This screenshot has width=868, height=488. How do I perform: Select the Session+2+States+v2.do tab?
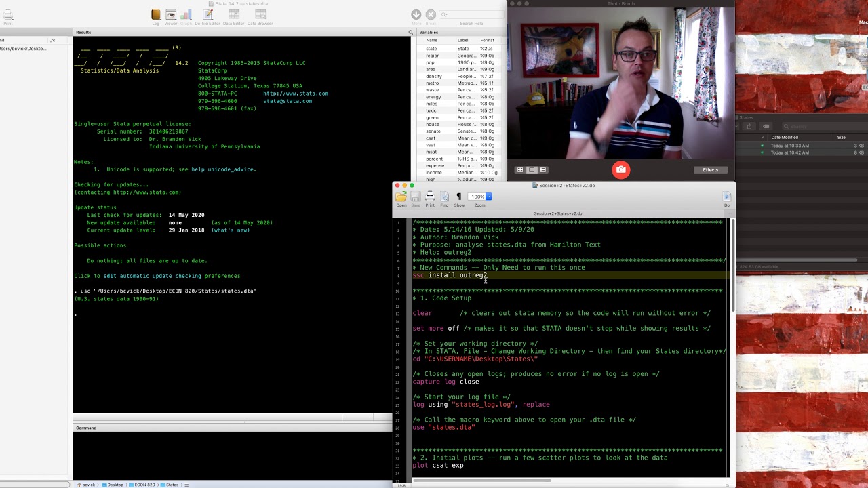558,213
